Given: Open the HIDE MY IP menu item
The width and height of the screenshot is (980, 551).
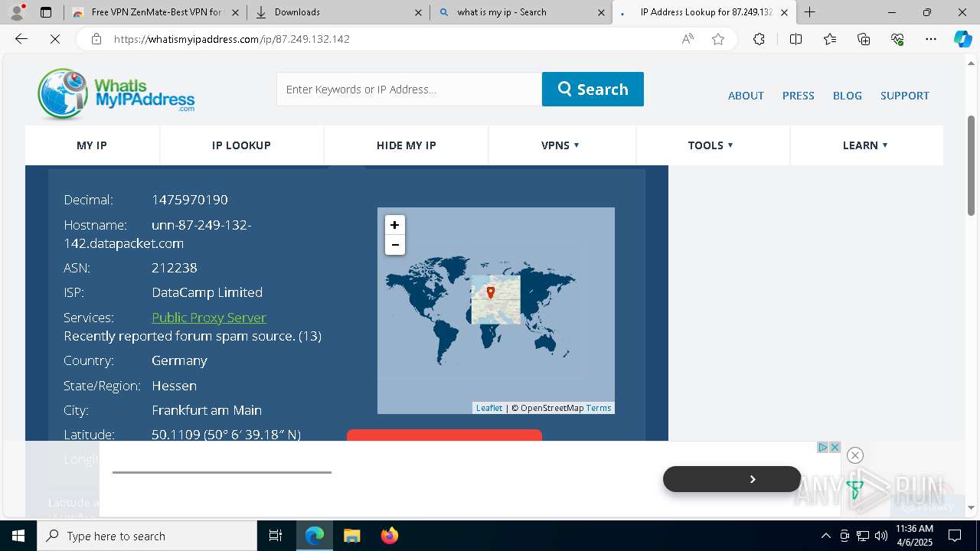Looking at the screenshot, I should point(407,145).
